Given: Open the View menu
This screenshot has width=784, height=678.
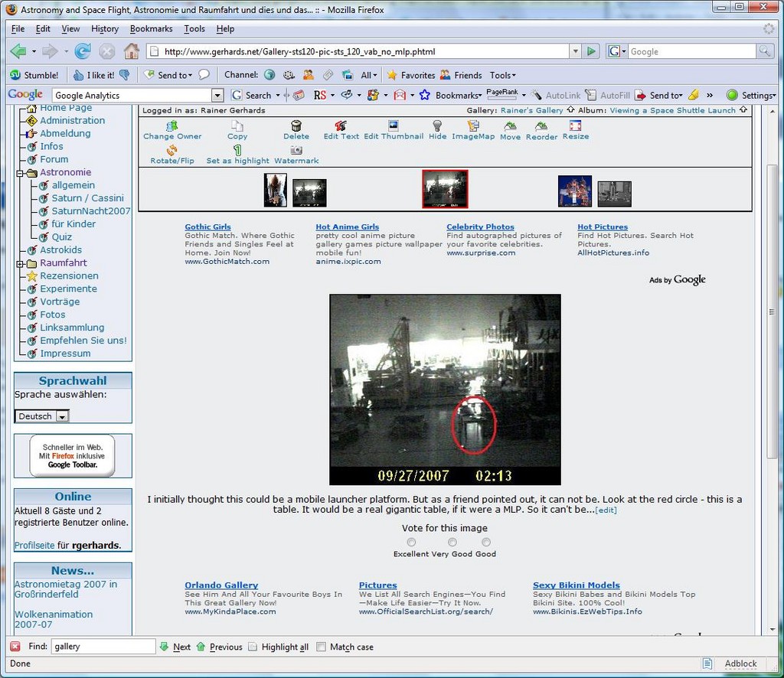Looking at the screenshot, I should (70, 28).
